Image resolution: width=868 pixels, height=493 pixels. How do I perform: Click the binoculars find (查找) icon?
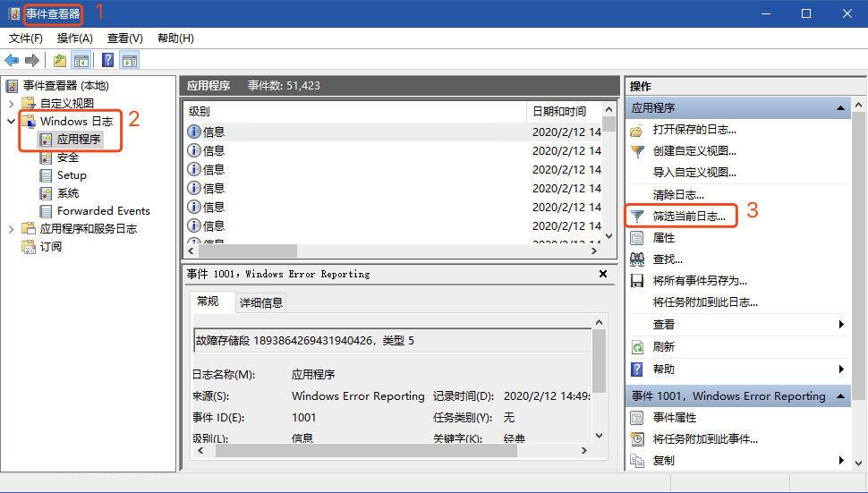[637, 259]
